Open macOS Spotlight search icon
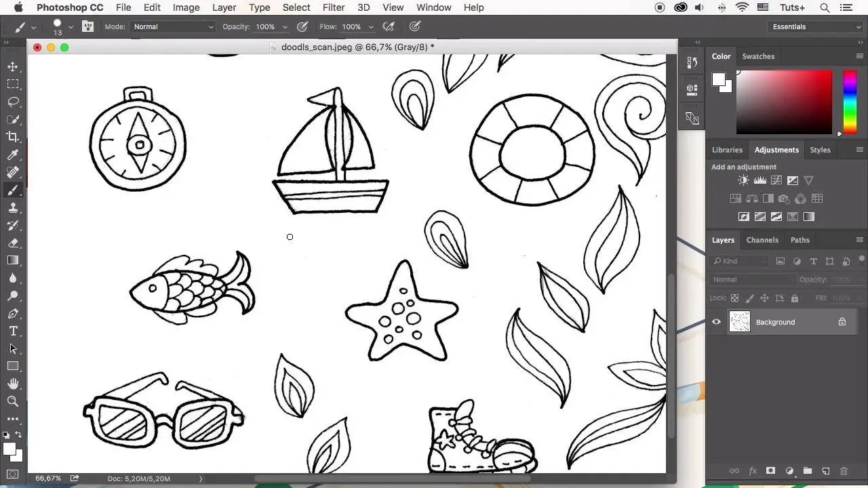This screenshot has width=868, height=488. click(825, 7)
